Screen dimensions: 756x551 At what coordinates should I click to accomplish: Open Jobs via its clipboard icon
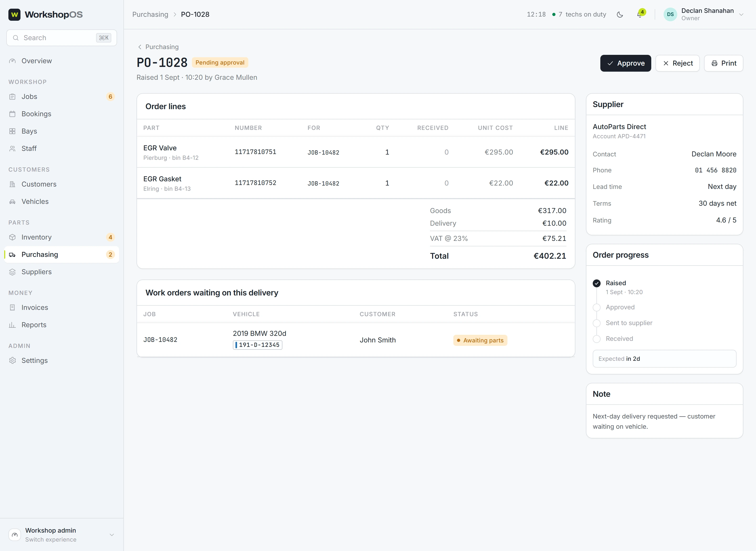(x=12, y=97)
